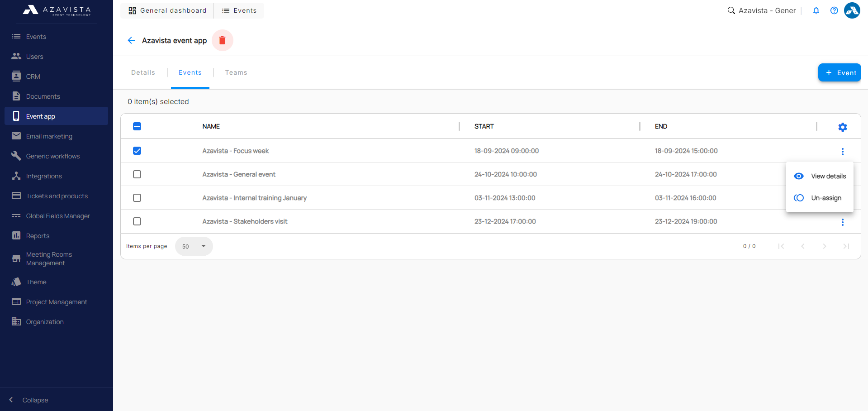Open Users in the sidebar
This screenshot has width=868, height=411.
tap(57, 57)
